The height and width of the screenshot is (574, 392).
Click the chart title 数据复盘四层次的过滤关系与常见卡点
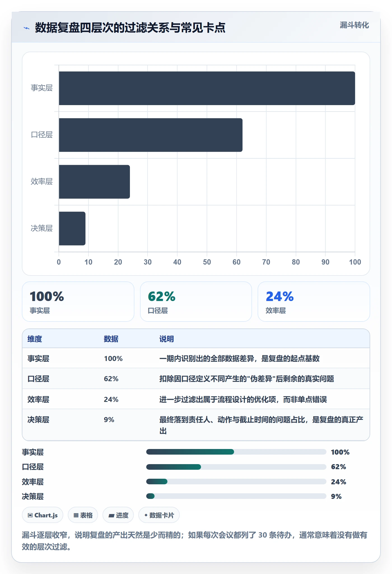(x=130, y=28)
